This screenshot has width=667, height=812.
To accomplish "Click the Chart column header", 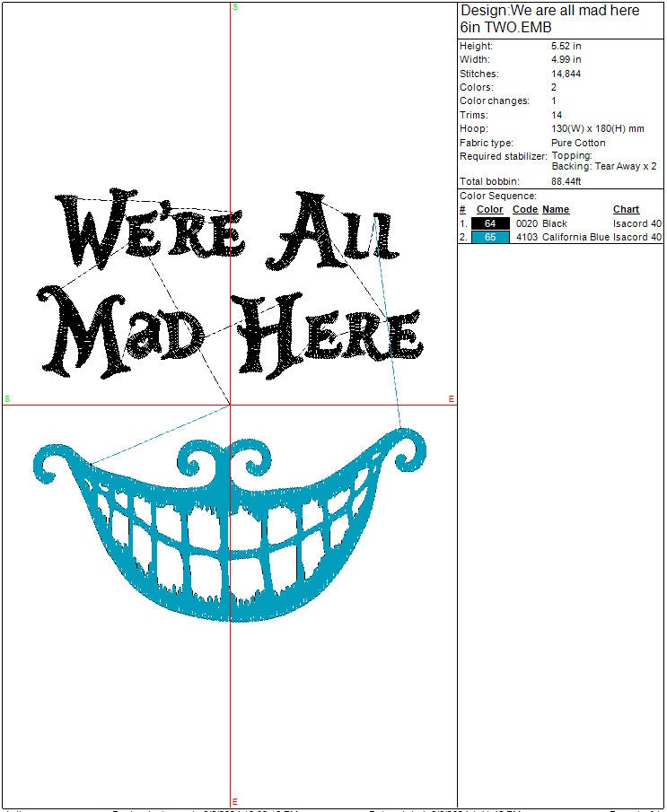I will [626, 209].
